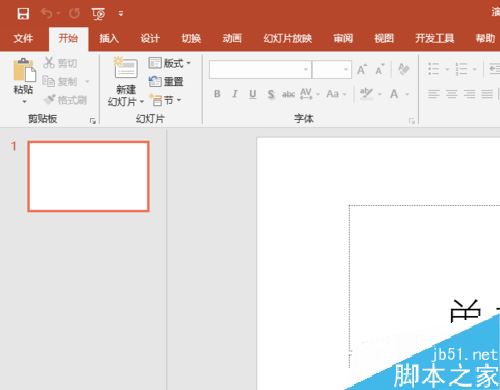500x390 pixels.
Task: Click the Save icon in quick access toolbar
Action: point(23,14)
